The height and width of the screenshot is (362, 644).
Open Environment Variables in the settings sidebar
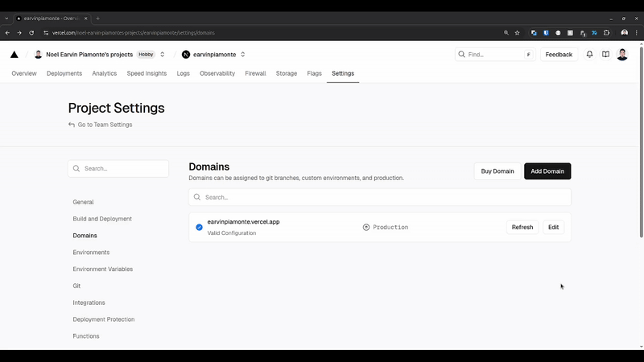[x=103, y=269]
